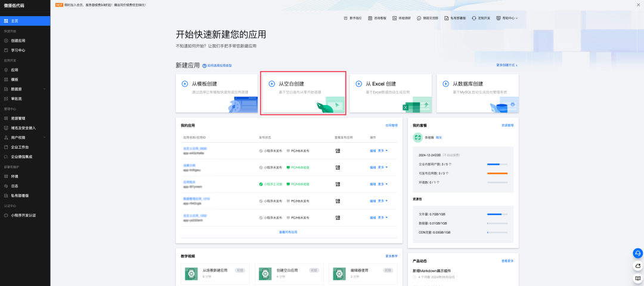Expand the 用户权限 sidebar chevron
644x286 pixels.
44,137
